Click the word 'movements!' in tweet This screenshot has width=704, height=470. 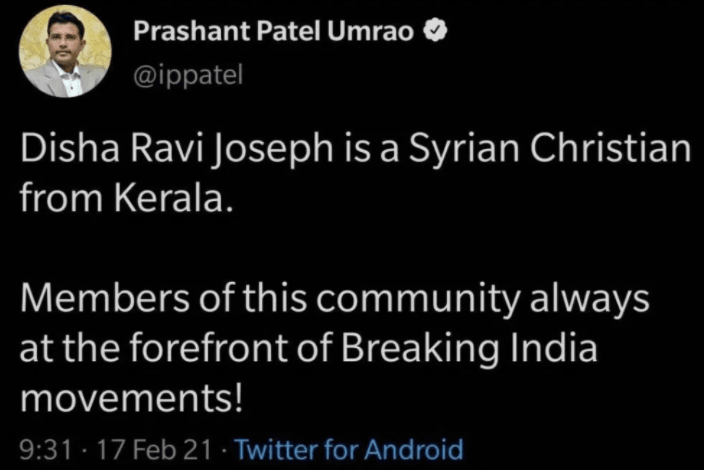point(132,399)
